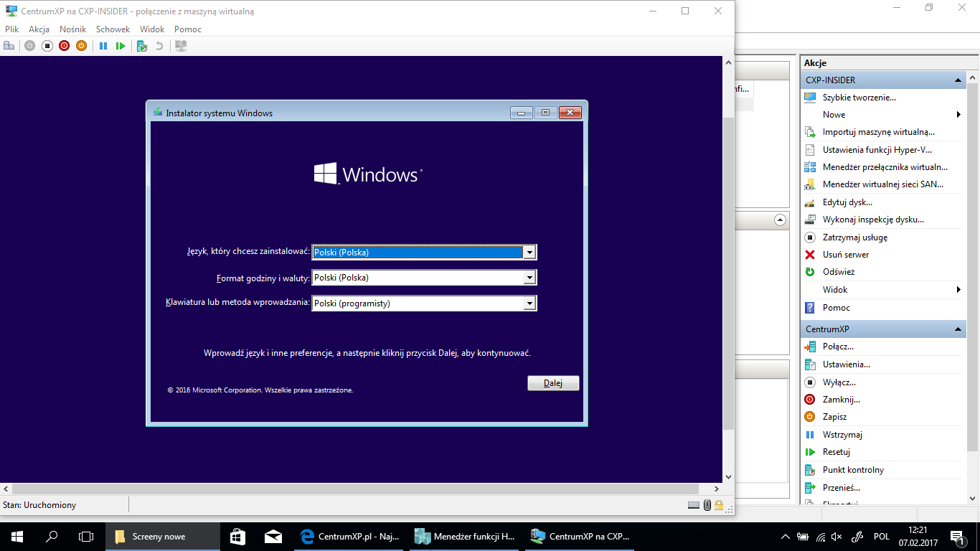The image size is (980, 551).
Task: Click the Enhanced Session toolbar icon
Action: 181,46
